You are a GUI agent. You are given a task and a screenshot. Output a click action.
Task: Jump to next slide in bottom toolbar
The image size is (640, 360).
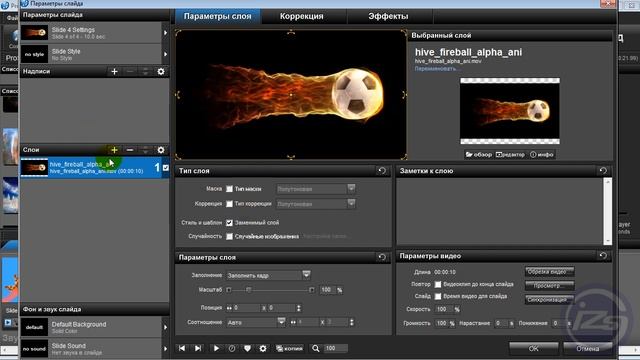[198, 348]
